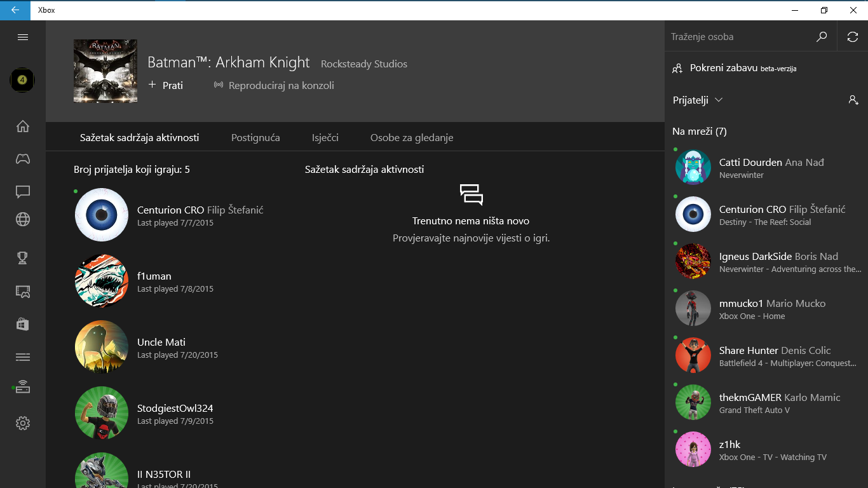Screen dimensions: 868x488
Task: Open My Games controller icon
Action: pyautogui.click(x=23, y=159)
